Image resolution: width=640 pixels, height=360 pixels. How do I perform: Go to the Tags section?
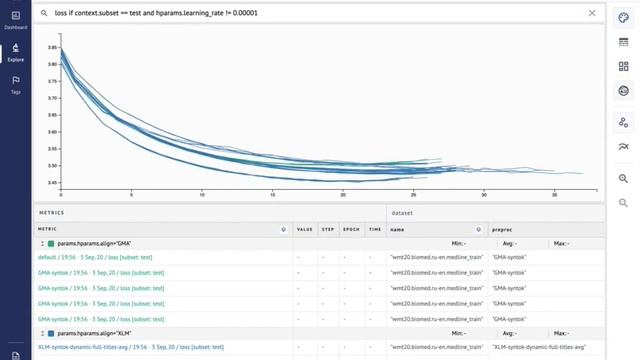pyautogui.click(x=16, y=85)
